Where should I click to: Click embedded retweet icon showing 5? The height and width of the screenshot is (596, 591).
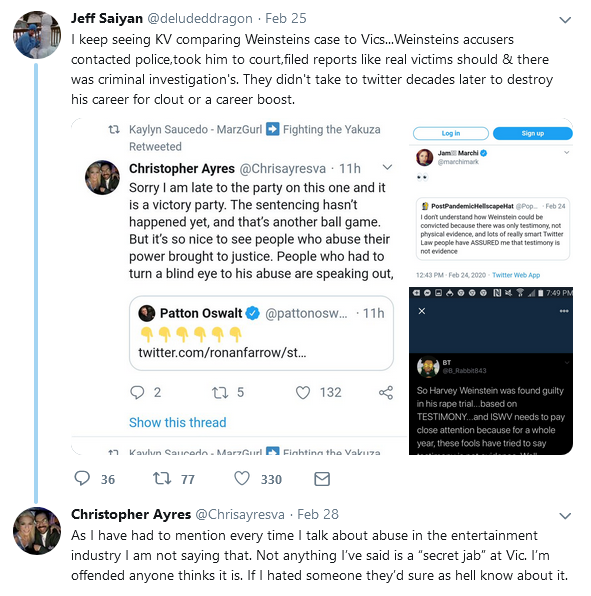[x=220, y=393]
